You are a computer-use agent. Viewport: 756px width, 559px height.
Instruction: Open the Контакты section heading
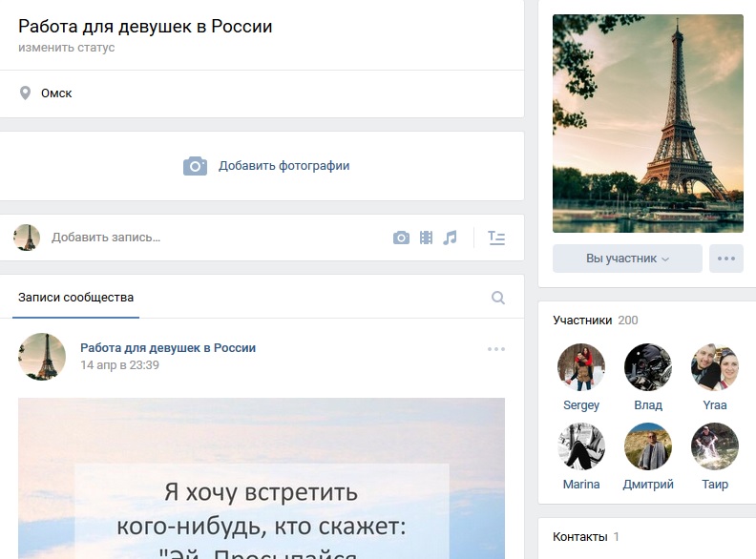(580, 537)
